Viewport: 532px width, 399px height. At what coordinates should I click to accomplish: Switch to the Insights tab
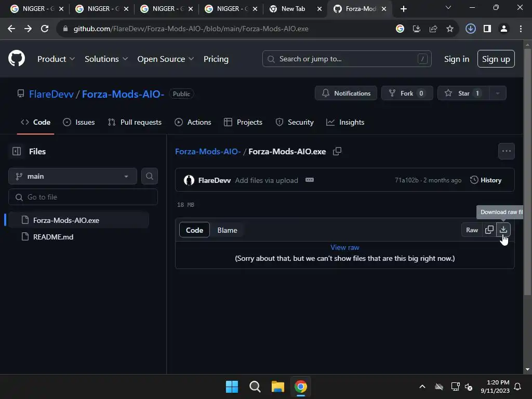[x=345, y=122]
